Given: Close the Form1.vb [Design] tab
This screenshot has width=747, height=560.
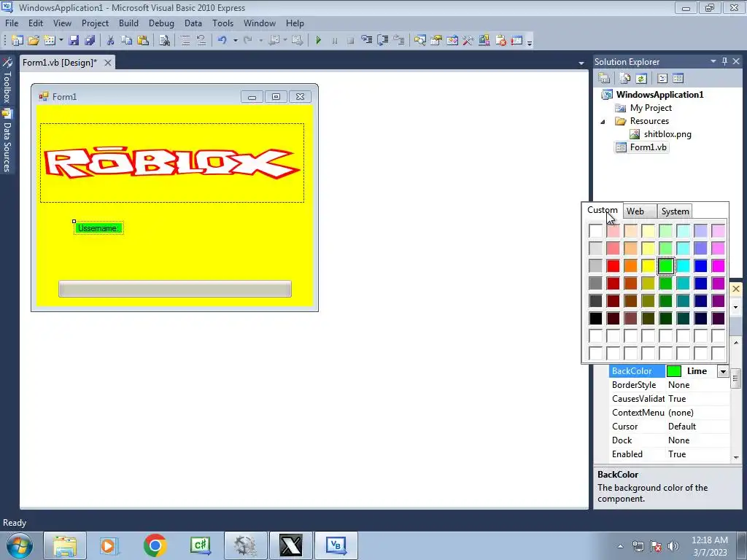Looking at the screenshot, I should point(108,63).
